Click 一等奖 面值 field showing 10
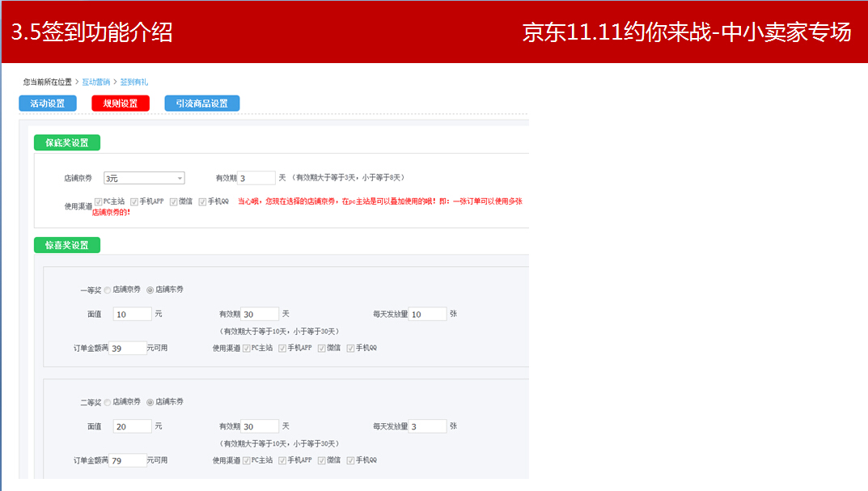The image size is (868, 491). tap(133, 315)
